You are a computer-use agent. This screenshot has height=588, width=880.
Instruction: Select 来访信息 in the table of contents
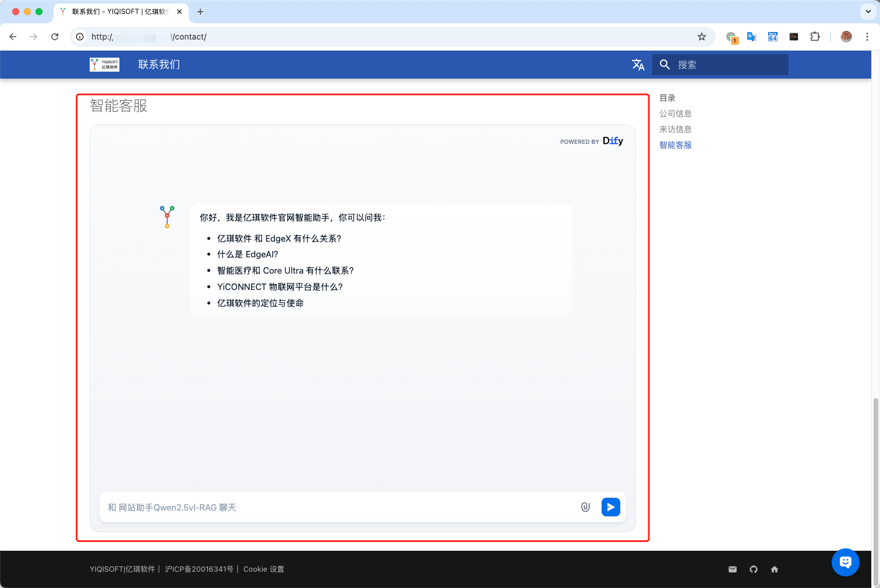675,129
